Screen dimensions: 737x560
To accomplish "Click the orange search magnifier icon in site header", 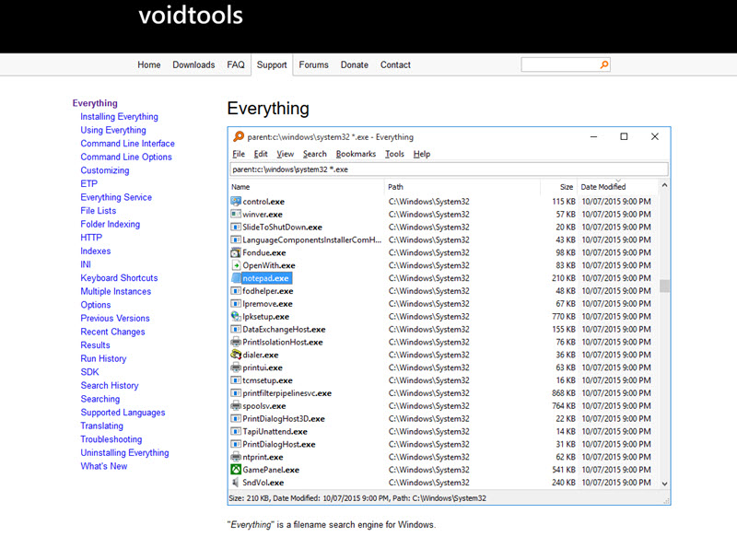I will pyautogui.click(x=604, y=64).
